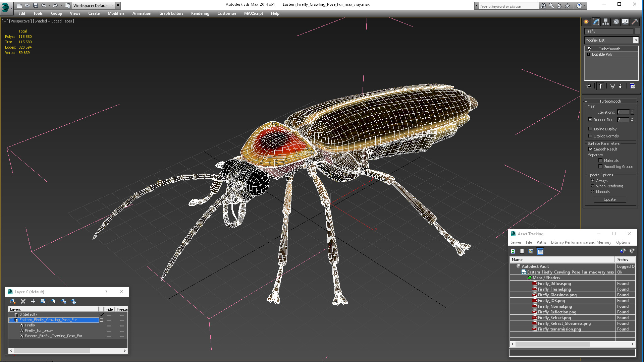644x362 pixels.
Task: Open the Rendering menu
Action: click(x=200, y=13)
